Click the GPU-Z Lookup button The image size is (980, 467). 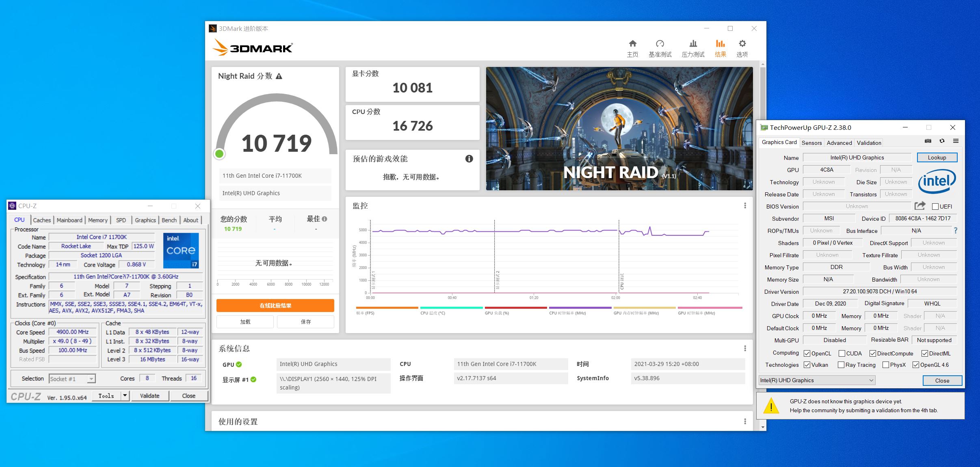tap(937, 157)
